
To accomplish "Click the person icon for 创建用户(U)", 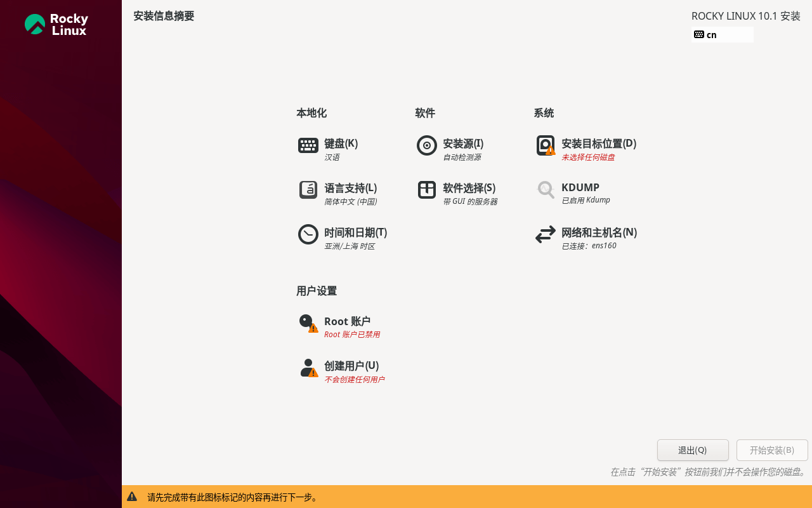I will pos(308,368).
